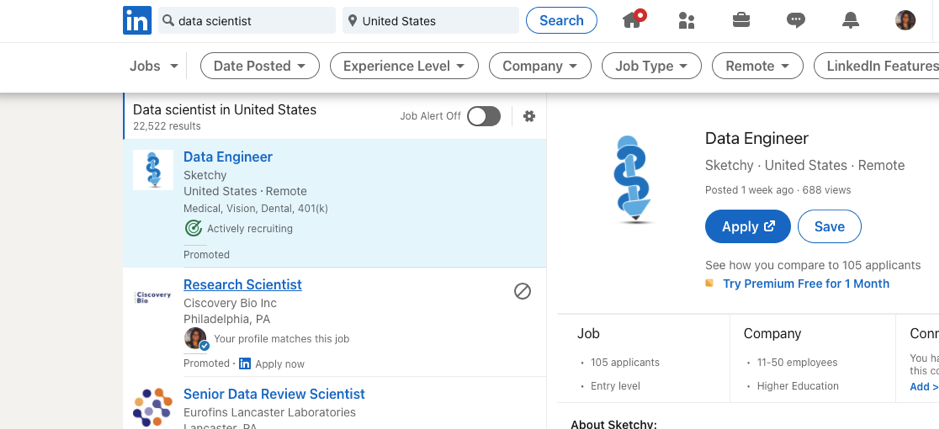Open the Data Engineer job title link
Viewport: 939px width, 429px height.
(228, 157)
